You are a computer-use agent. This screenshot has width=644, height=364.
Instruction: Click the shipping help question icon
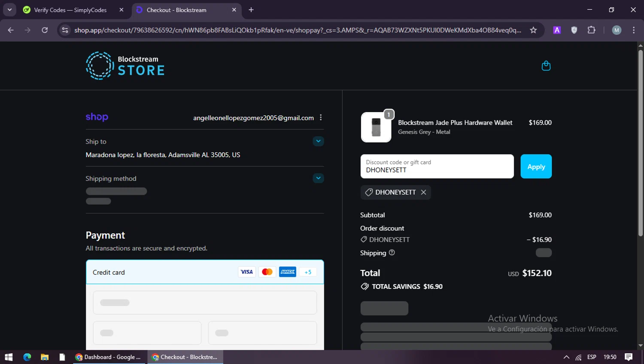(392, 253)
